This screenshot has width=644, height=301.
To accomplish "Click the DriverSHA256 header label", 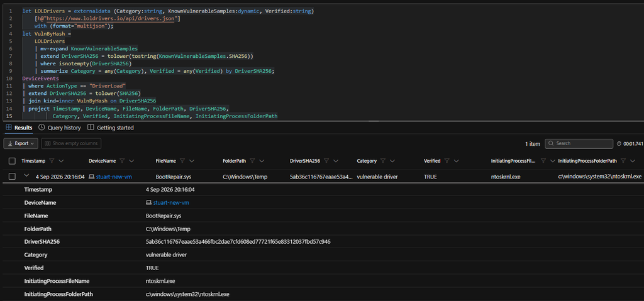I will pos(306,161).
